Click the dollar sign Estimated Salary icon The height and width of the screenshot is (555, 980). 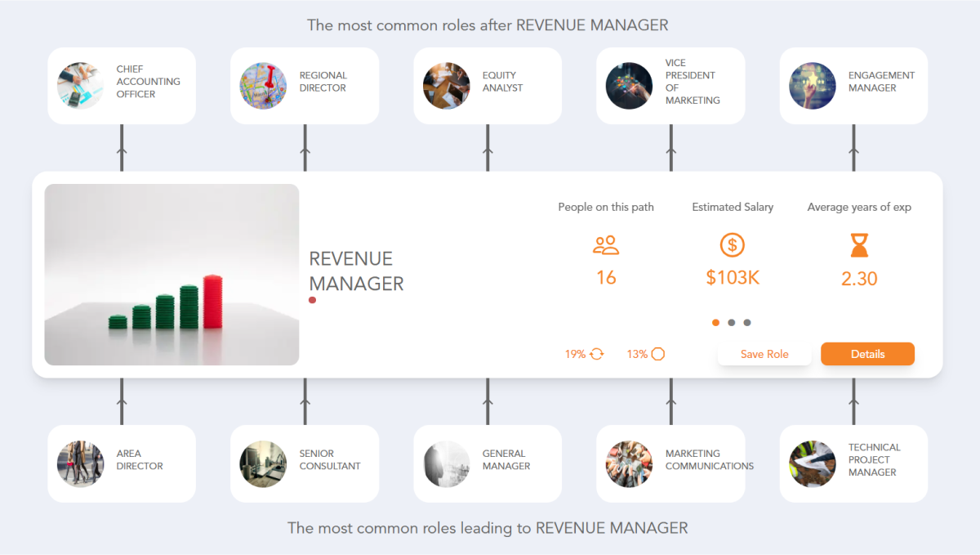pos(733,245)
